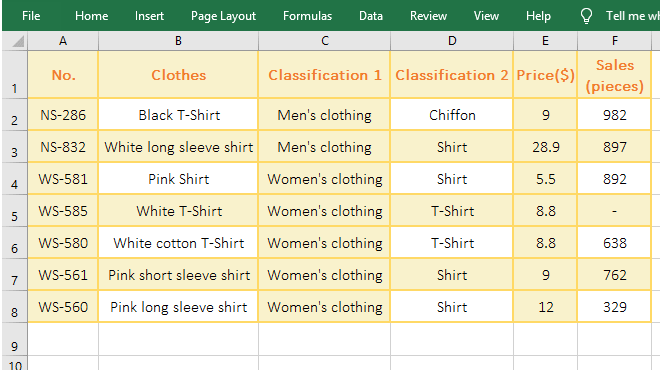
Task: Select column B header
Action: 178,41
